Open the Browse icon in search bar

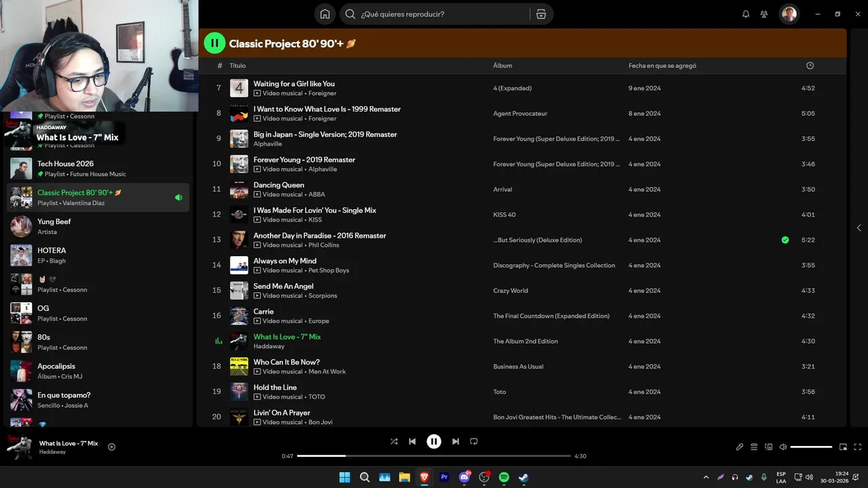[540, 14]
